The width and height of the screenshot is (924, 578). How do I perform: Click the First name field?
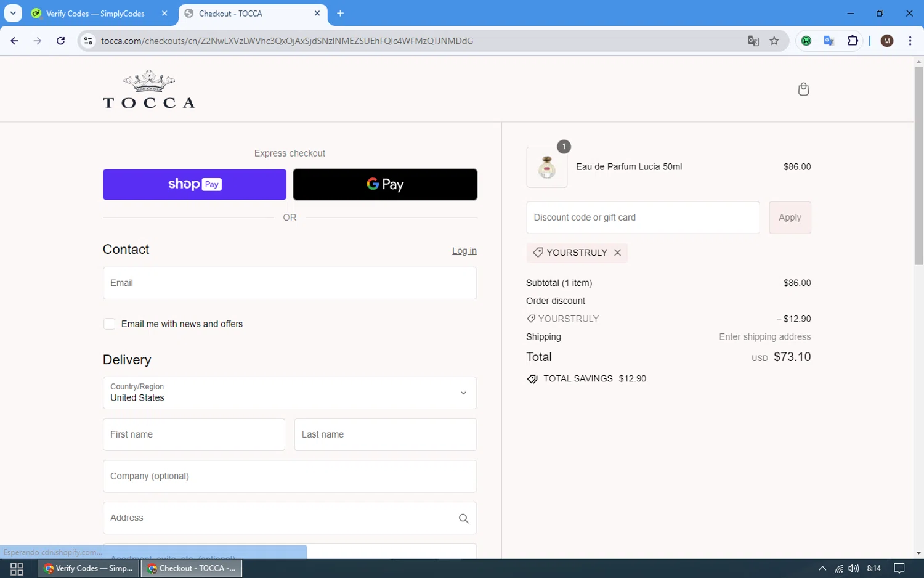click(194, 434)
